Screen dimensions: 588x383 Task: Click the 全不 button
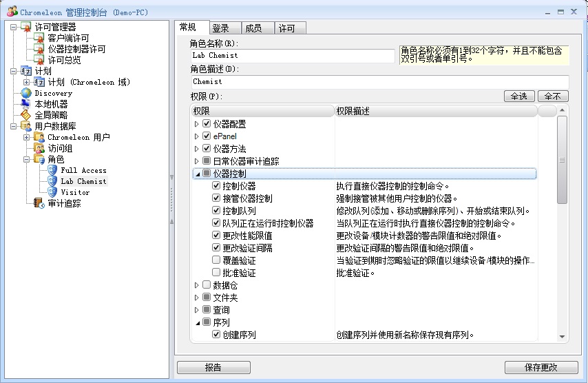(553, 96)
